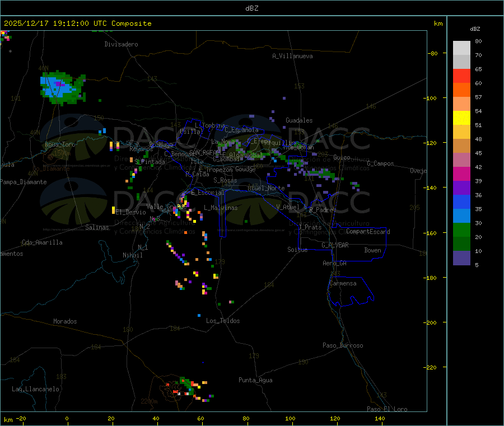The width and height of the screenshot is (504, 426).
Task: Click the Tropezon Goudge map label
Action: tap(231, 169)
